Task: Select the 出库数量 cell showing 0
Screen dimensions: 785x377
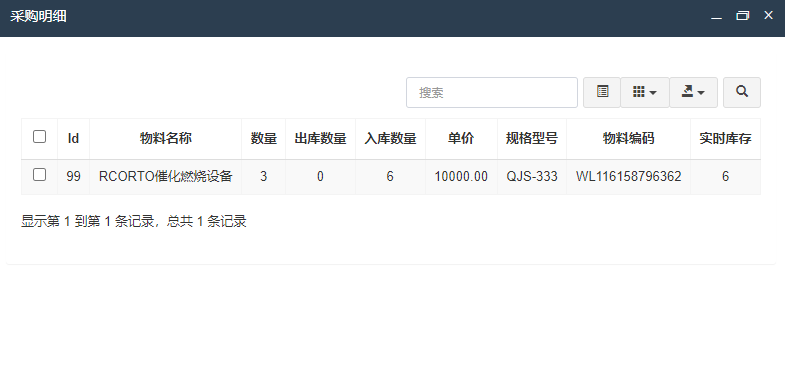Action: (x=320, y=177)
